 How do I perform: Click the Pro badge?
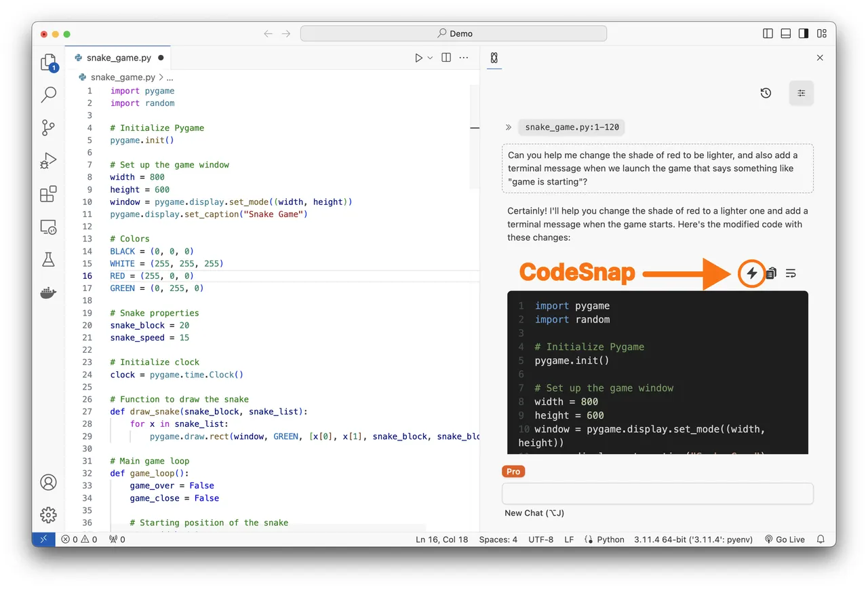pos(513,472)
